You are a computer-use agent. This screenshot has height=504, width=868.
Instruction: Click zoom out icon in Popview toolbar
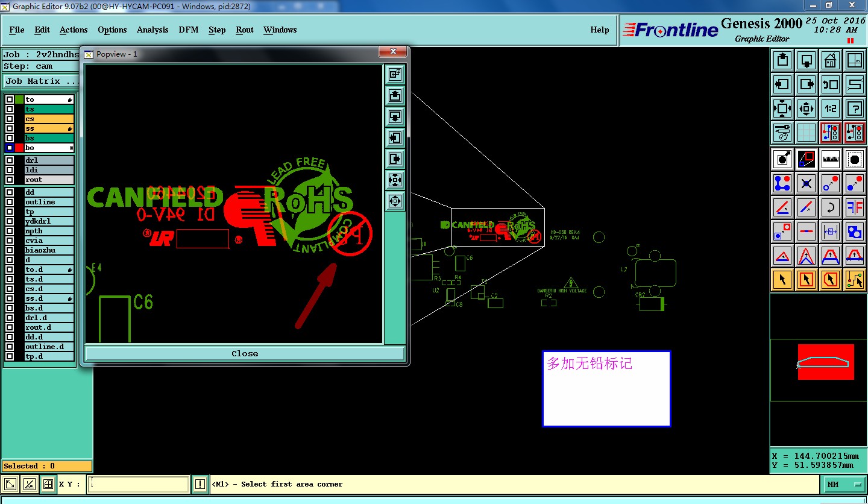point(395,201)
